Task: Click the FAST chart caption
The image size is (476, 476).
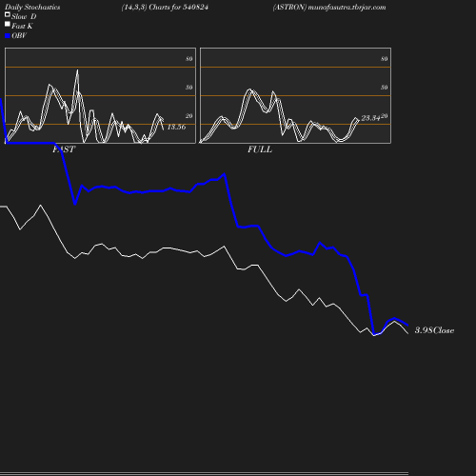Action: pos(64,149)
